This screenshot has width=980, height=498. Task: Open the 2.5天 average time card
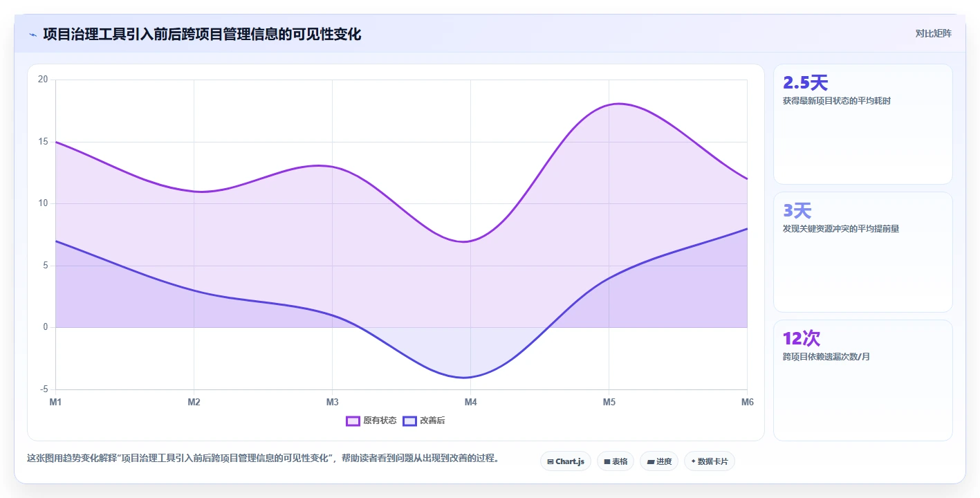(863, 124)
